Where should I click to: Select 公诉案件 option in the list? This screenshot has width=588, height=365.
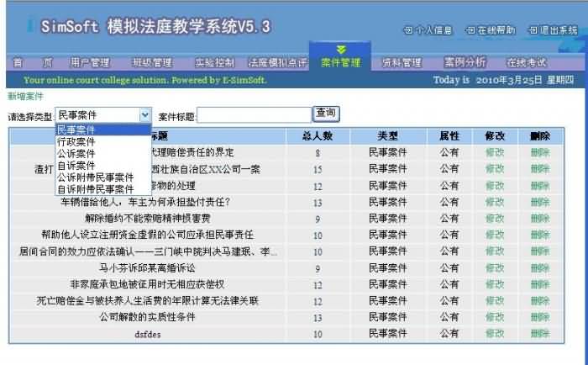[76, 154]
